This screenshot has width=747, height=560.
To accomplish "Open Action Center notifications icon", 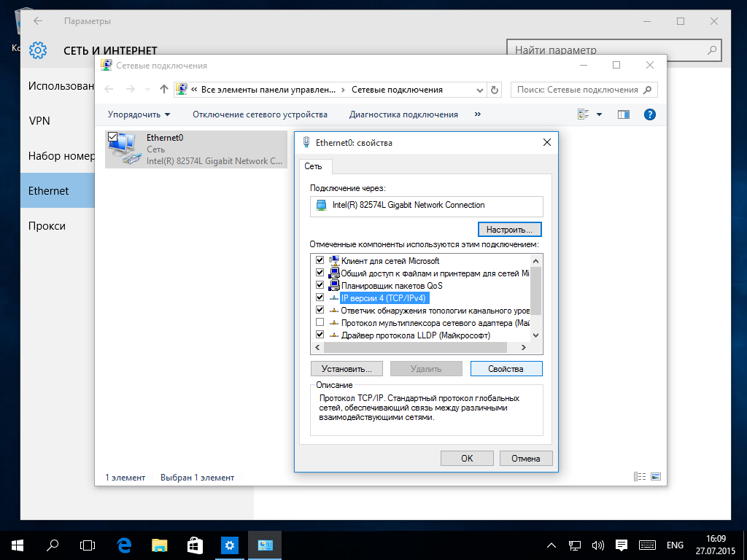I will click(x=622, y=545).
